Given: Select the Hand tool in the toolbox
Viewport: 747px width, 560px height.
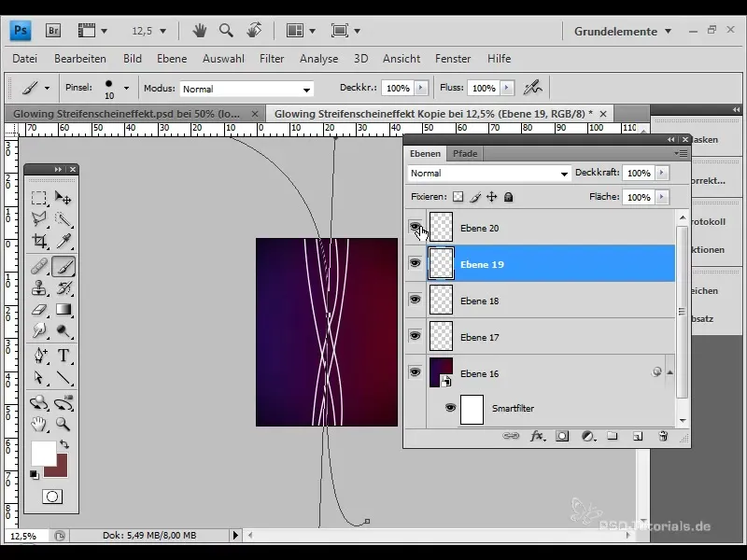Looking at the screenshot, I should (38, 424).
